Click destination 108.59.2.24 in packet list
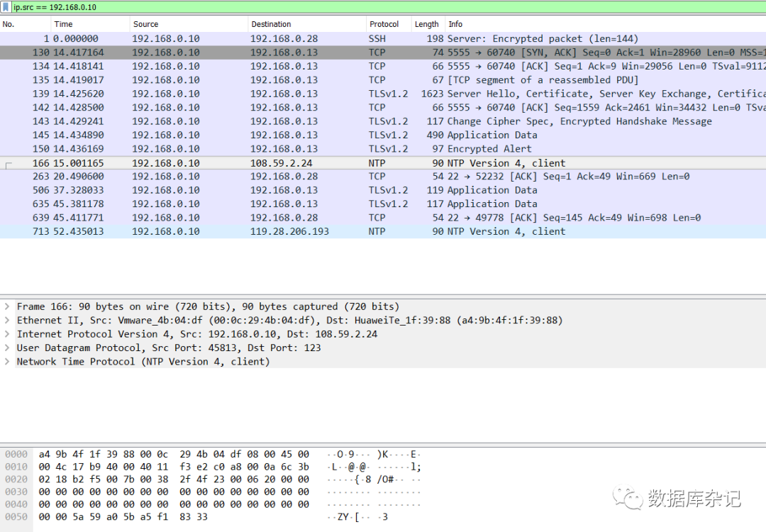Image resolution: width=766 pixels, height=532 pixels. tap(282, 163)
